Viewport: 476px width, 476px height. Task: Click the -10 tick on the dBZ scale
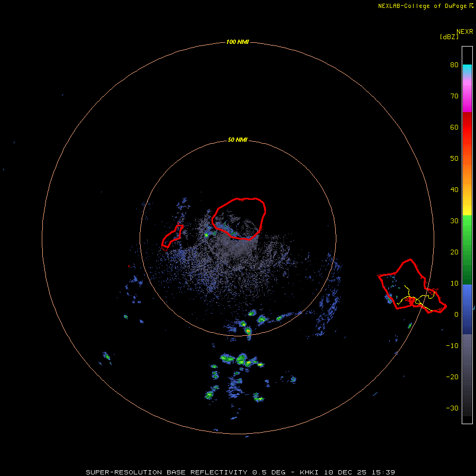click(452, 346)
